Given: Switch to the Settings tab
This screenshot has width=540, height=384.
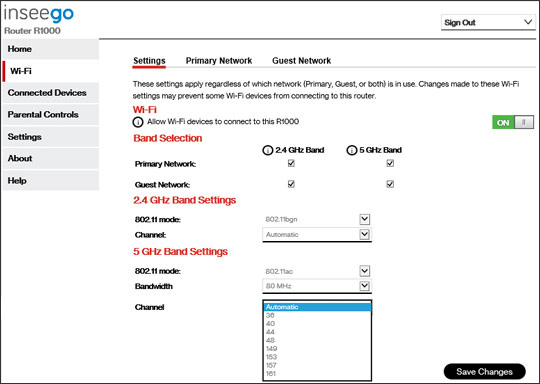Looking at the screenshot, I should [x=149, y=61].
